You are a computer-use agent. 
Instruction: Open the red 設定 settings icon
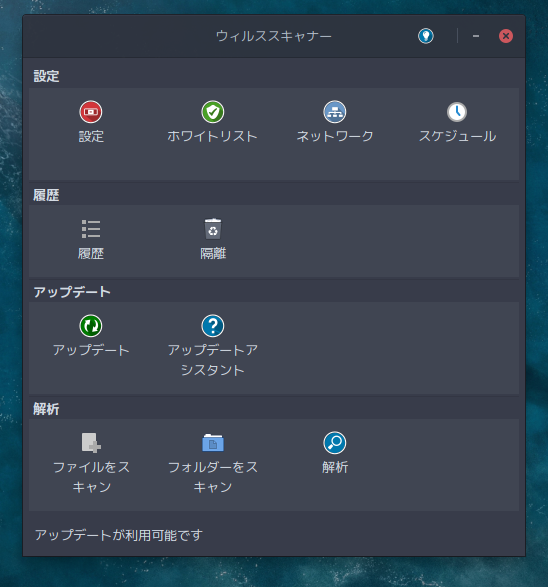pos(91,112)
